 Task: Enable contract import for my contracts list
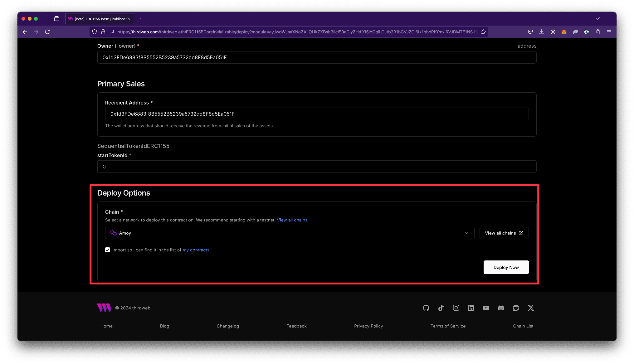coord(108,250)
